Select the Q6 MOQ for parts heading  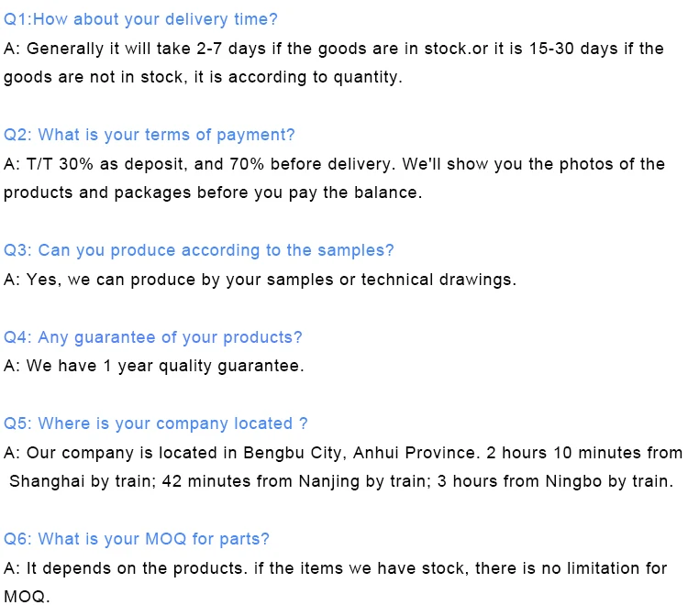[x=137, y=539]
